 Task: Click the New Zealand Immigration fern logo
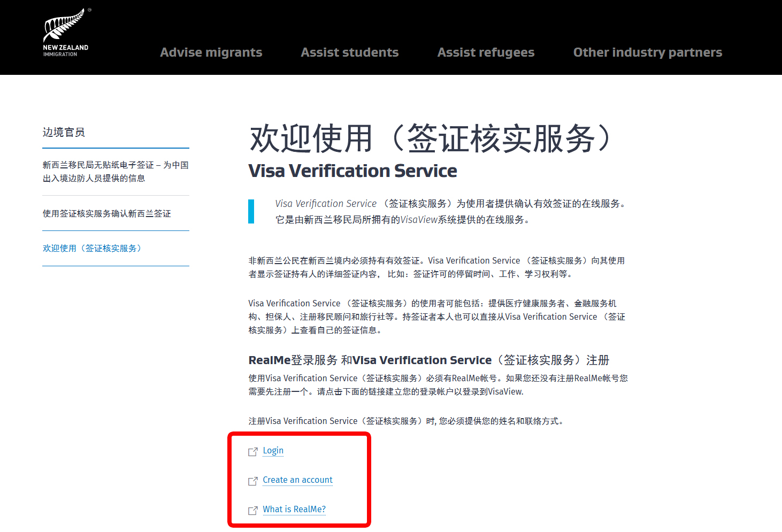pos(66,32)
